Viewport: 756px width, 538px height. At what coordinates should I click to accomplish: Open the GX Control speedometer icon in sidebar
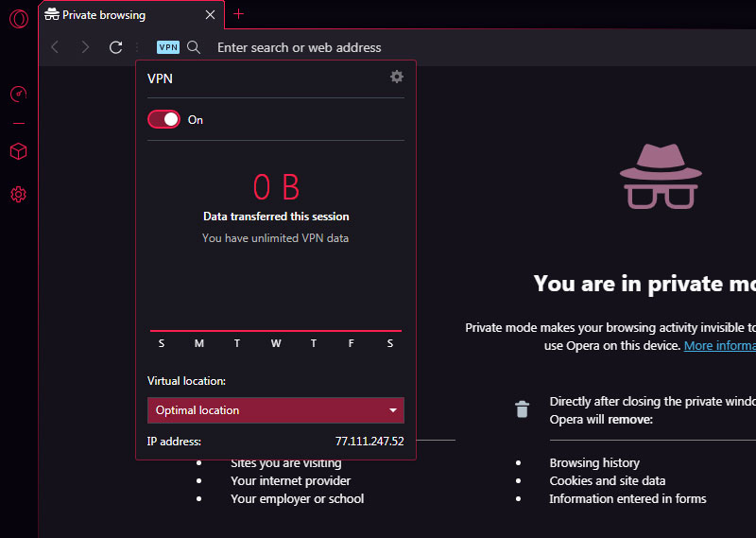point(18,93)
